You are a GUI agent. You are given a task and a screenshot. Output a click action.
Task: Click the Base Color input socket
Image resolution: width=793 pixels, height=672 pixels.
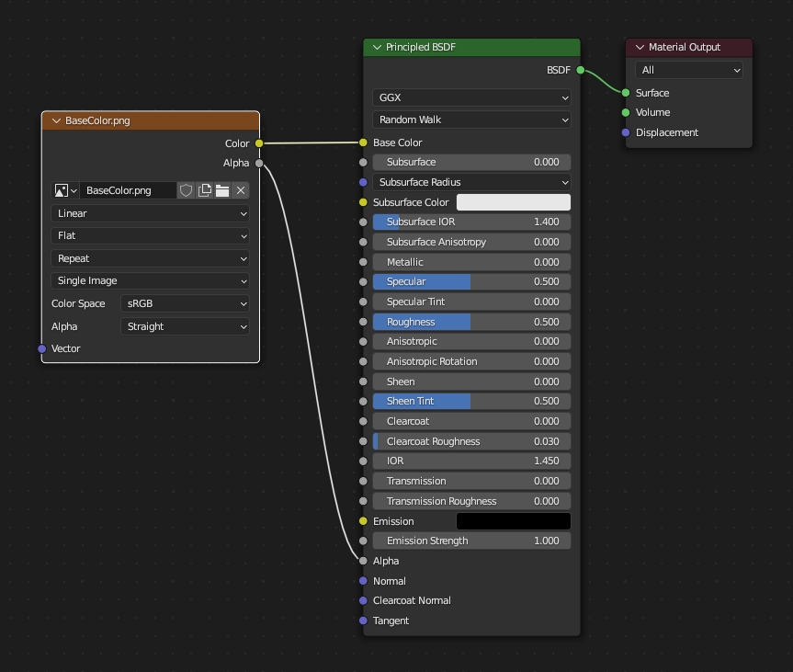pos(363,142)
